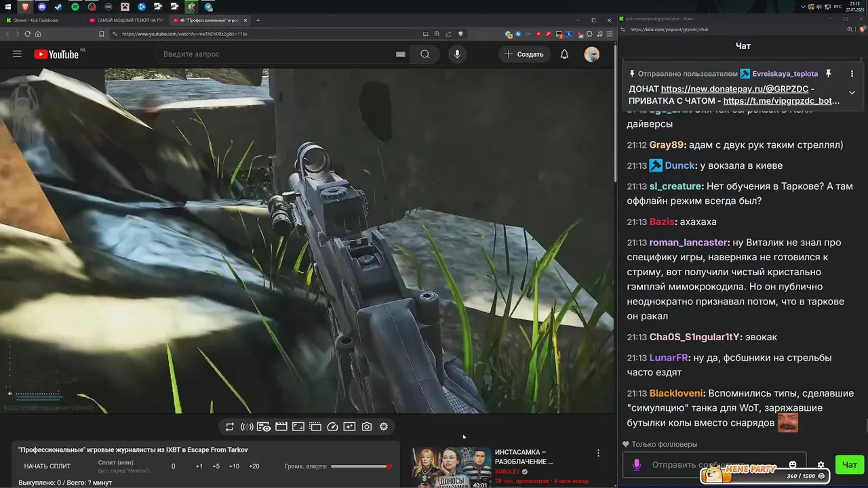The width and height of the screenshot is (868, 488).
Task: Open the extensions puzzle icon
Action: pyautogui.click(x=591, y=34)
